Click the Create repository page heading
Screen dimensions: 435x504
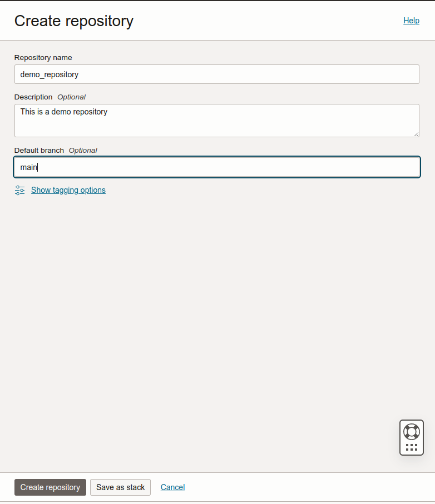point(73,21)
